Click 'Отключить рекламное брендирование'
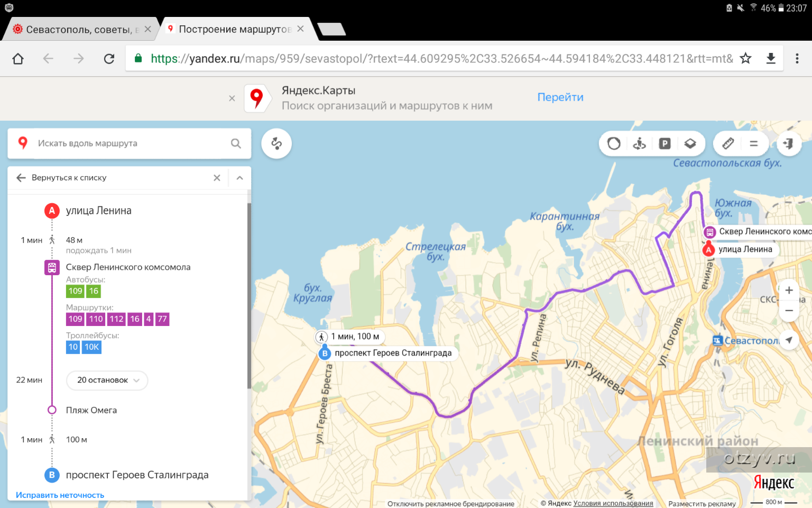This screenshot has height=508, width=812. (x=451, y=503)
